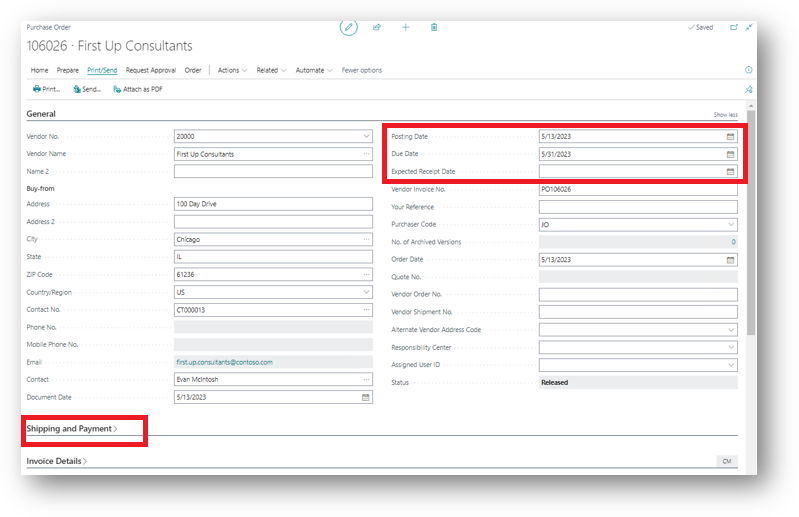Click the Vendor Invoice No. field
The height and width of the screenshot is (517, 799).
coord(638,189)
